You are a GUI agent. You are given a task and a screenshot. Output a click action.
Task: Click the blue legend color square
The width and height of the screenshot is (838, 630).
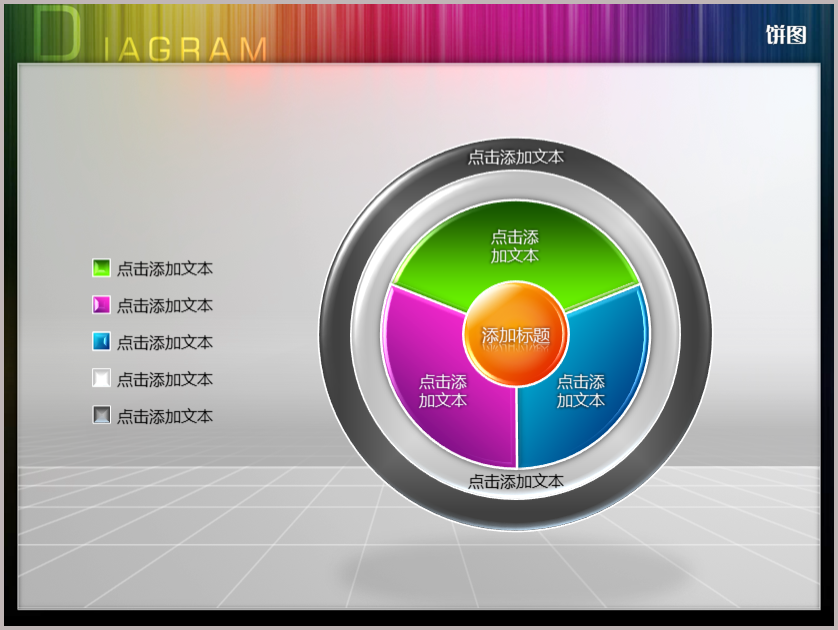(x=102, y=341)
